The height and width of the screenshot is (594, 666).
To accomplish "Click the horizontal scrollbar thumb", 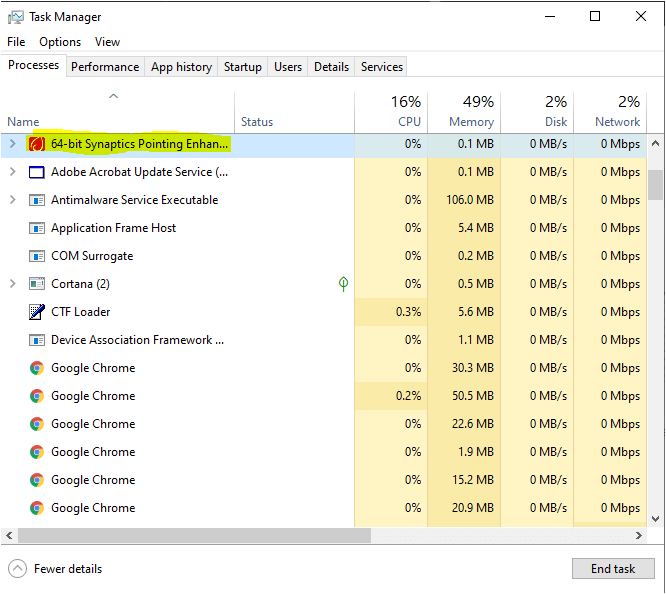I will point(195,535).
